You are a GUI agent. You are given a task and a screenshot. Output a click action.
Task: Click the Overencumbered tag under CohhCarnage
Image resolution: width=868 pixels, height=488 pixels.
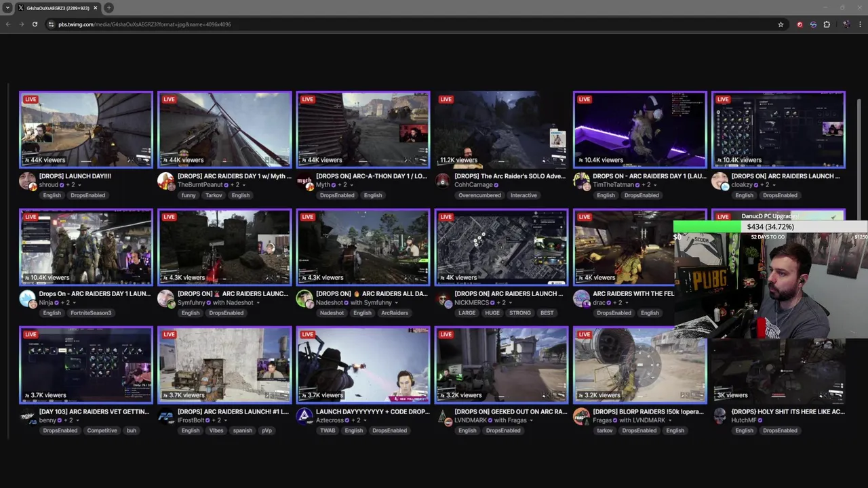[479, 195]
